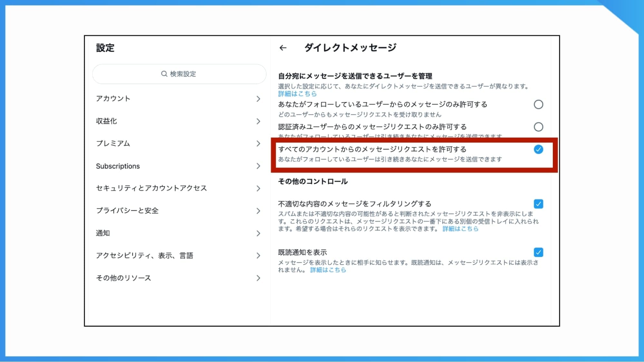
Task: Select 認証済みユーザーからのメッセージリクエストのみ許可する option
Action: 539,127
